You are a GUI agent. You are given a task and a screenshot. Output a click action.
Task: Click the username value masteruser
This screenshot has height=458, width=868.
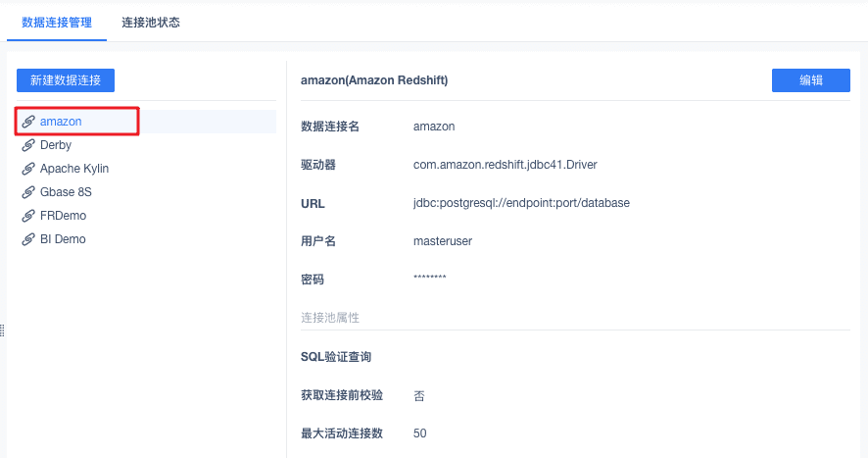443,241
